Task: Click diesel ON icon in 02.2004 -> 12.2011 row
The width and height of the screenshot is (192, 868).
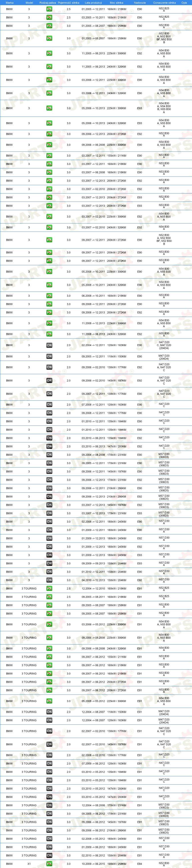Action: 49,345
